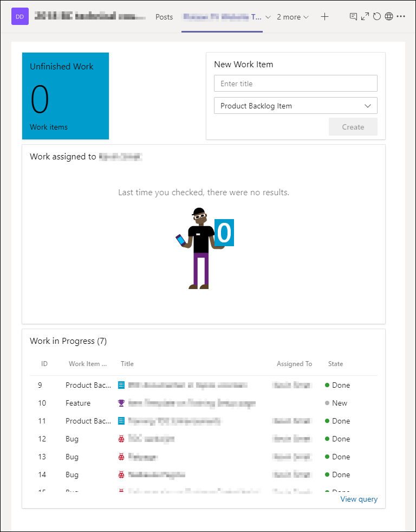Add a new tab with plus icon

click(324, 17)
